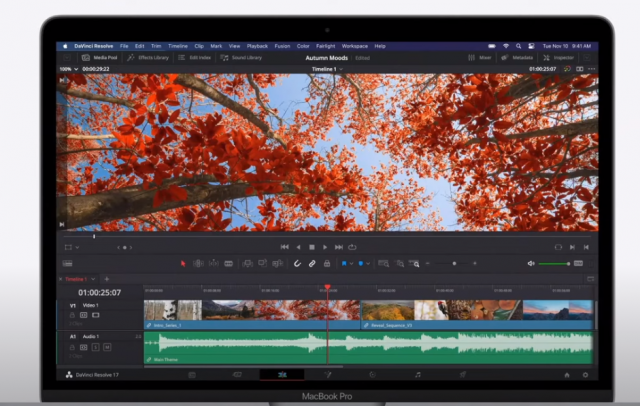Toggle the Linked Selection chain icon
640x406 pixels.
[x=312, y=264]
